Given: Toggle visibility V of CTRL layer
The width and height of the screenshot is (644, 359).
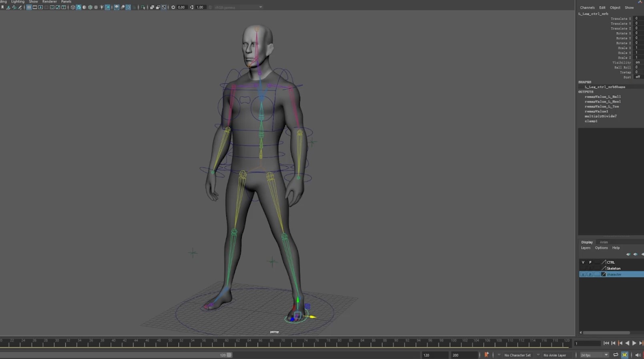Looking at the screenshot, I should click(x=583, y=262).
